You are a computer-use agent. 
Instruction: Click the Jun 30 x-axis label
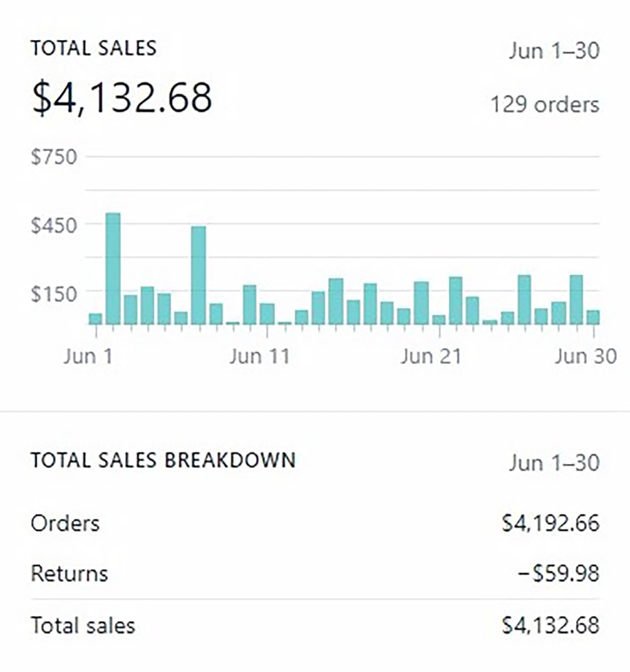click(x=585, y=356)
